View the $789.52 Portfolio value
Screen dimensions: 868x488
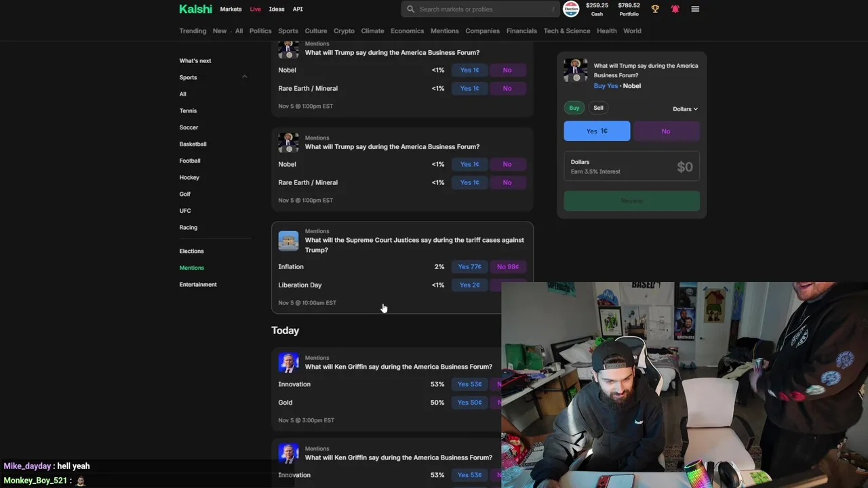pyautogui.click(x=629, y=9)
